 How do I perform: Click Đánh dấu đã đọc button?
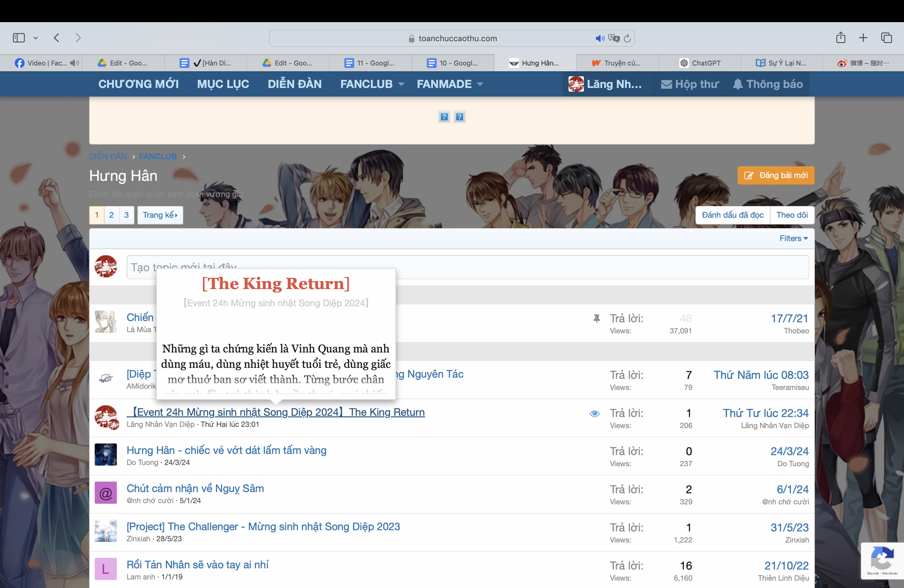click(x=733, y=215)
